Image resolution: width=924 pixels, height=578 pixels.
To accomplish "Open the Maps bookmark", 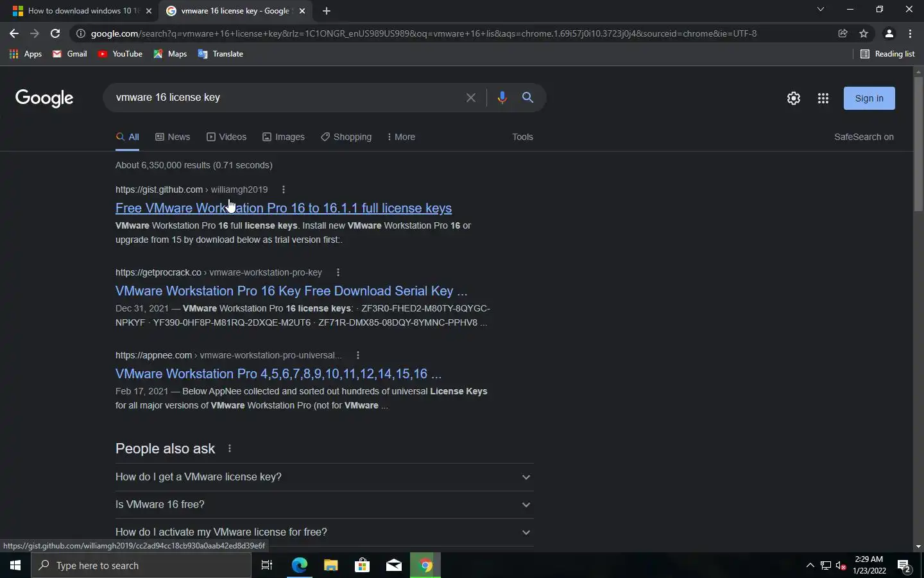I will (170, 54).
